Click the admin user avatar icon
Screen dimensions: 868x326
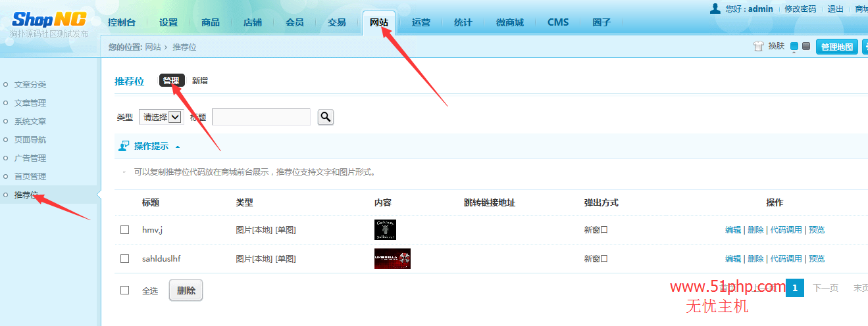[715, 9]
